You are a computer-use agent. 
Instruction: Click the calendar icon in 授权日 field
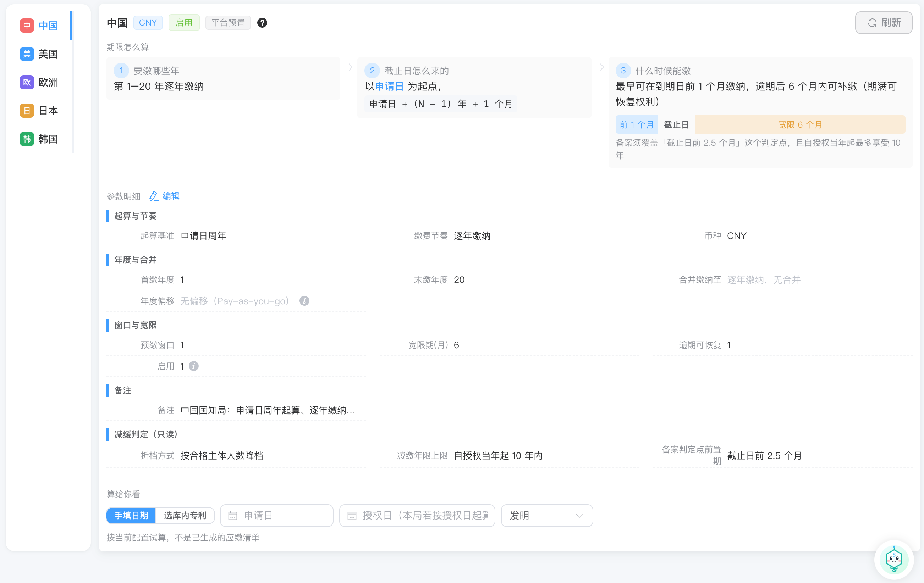pos(352,516)
